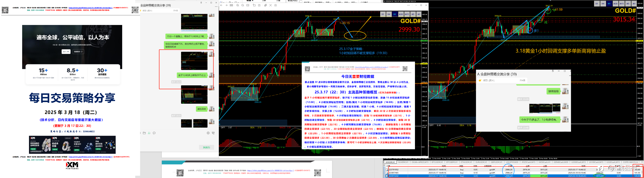Screen dimensions: 644x178
Task: Open the HK50Cash,H1 chart tab
Action: 544,162
